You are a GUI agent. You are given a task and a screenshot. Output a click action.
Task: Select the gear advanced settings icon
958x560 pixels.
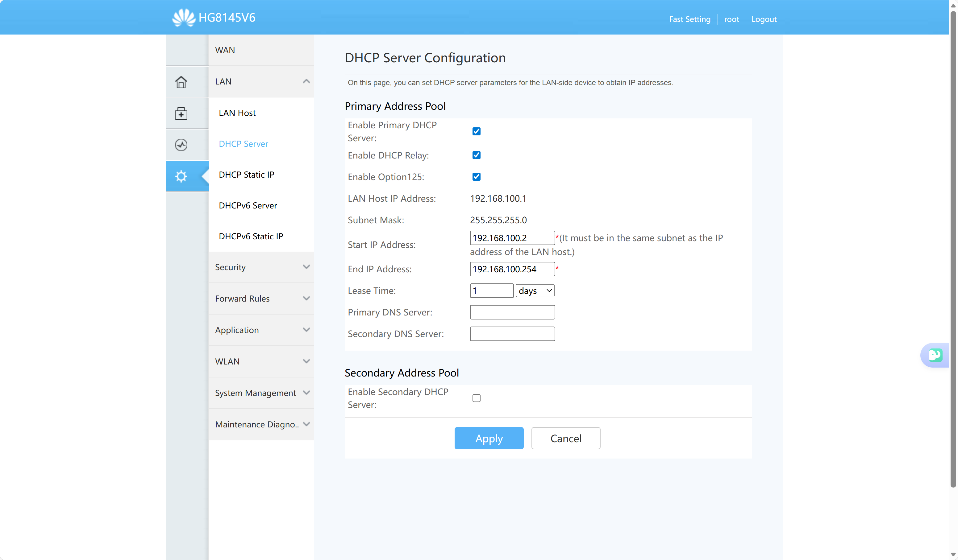(x=181, y=176)
